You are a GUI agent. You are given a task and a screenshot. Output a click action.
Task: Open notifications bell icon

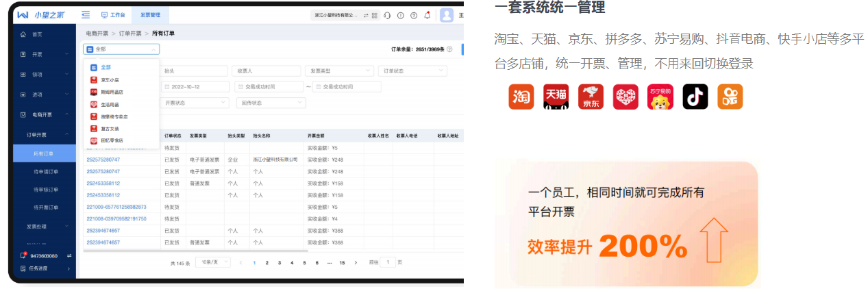(427, 15)
